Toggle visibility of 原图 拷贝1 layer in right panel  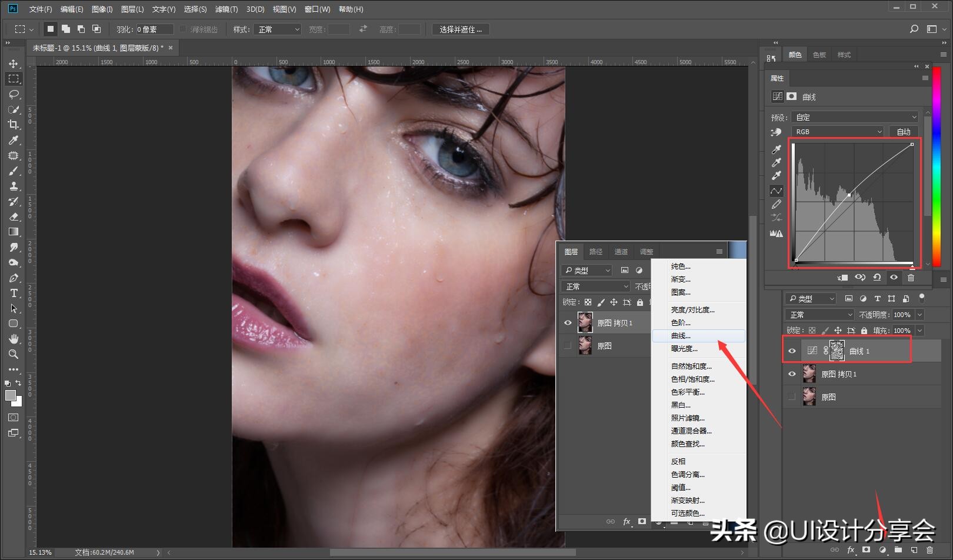pyautogui.click(x=792, y=374)
